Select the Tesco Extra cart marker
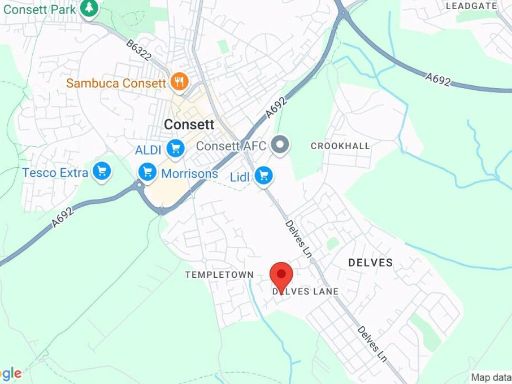Viewport: 512px width, 384px height. click(102, 172)
